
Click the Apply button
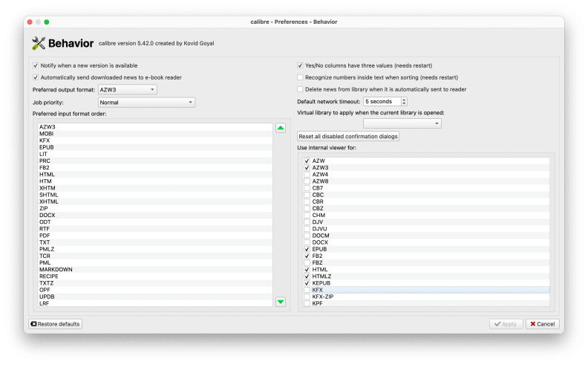pyautogui.click(x=506, y=323)
